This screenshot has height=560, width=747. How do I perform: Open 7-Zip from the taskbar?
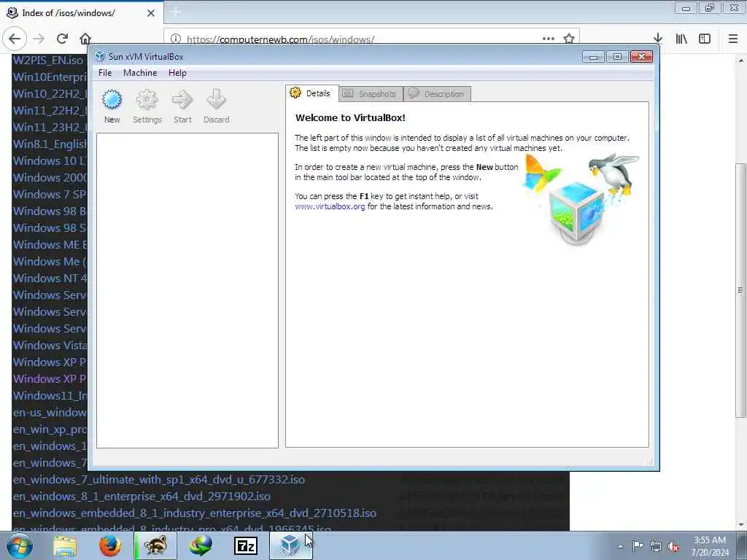246,545
